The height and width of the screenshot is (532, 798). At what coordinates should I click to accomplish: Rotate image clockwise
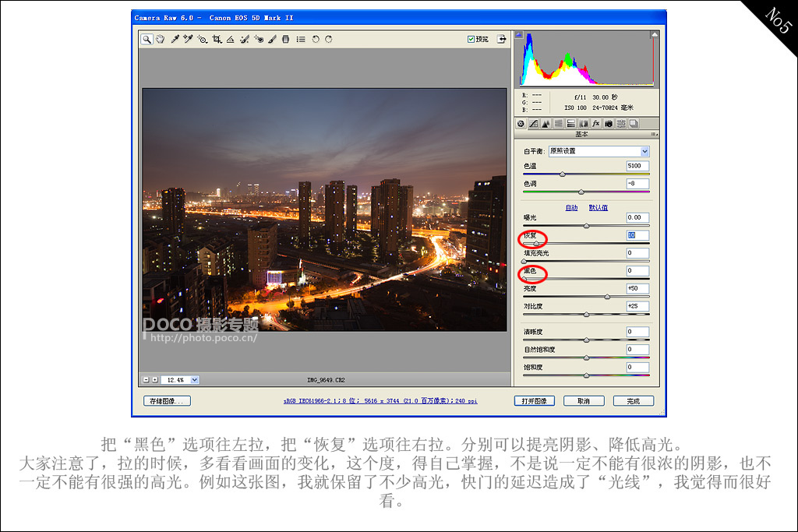(329, 39)
